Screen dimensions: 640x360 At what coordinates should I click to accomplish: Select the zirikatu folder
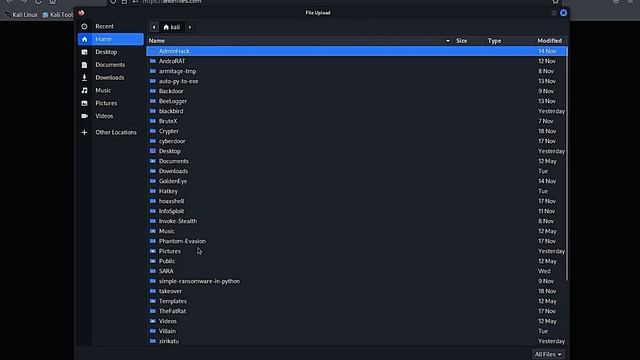357,341
